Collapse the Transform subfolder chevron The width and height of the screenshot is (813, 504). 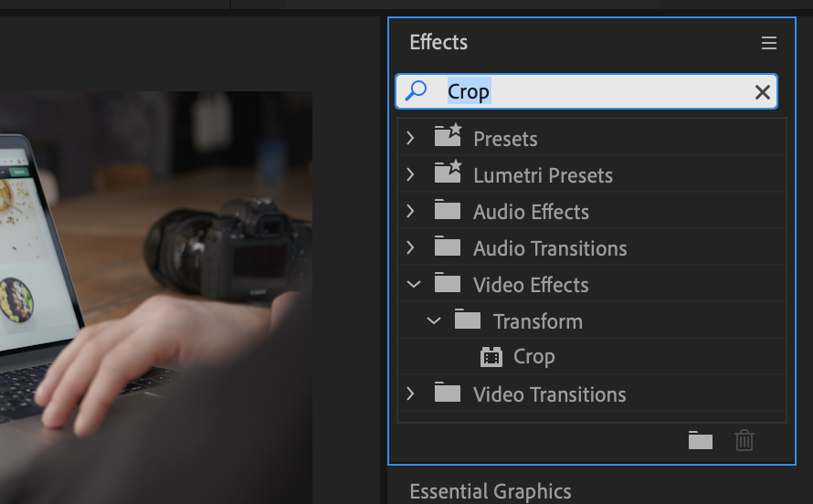[434, 320]
